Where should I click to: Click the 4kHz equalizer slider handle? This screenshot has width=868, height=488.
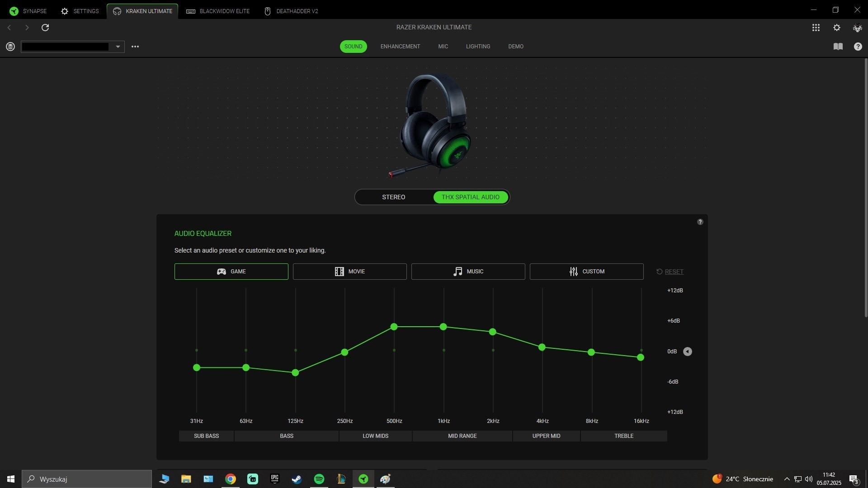[x=542, y=347]
